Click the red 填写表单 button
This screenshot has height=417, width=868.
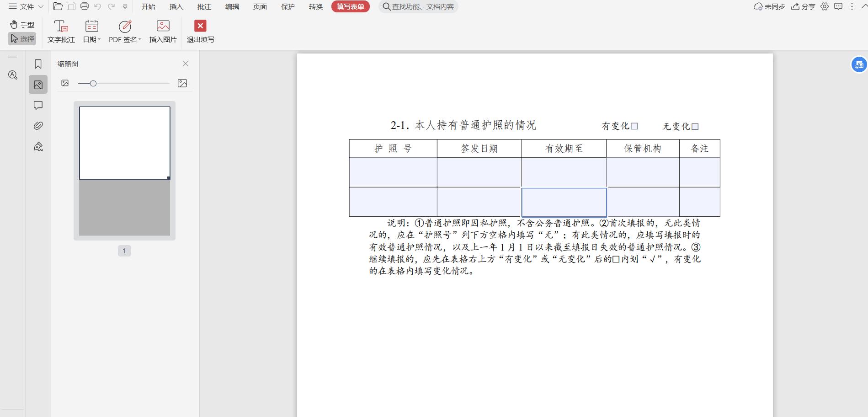point(350,6)
